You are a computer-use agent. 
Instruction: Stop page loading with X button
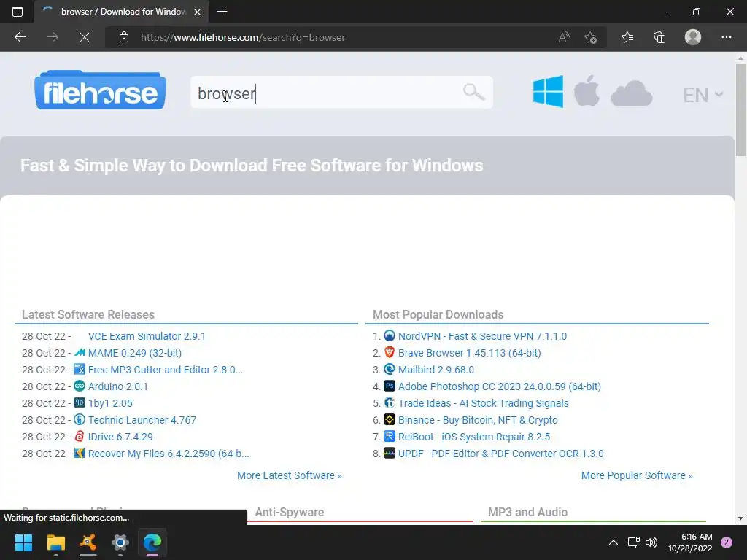coord(85,37)
